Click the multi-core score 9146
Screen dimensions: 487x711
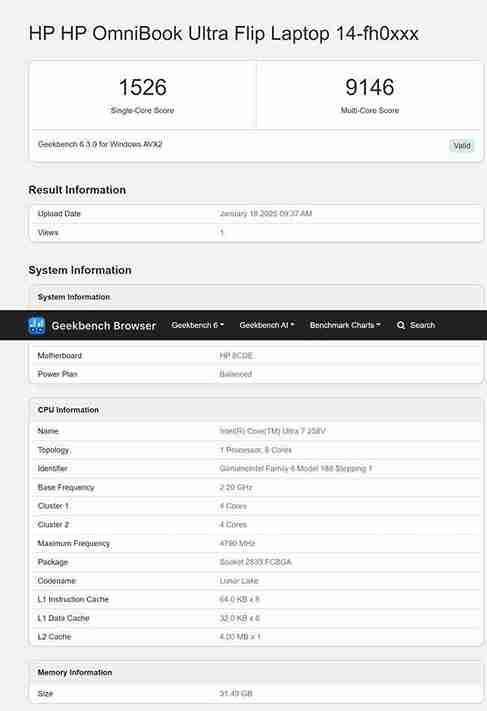pyautogui.click(x=370, y=87)
